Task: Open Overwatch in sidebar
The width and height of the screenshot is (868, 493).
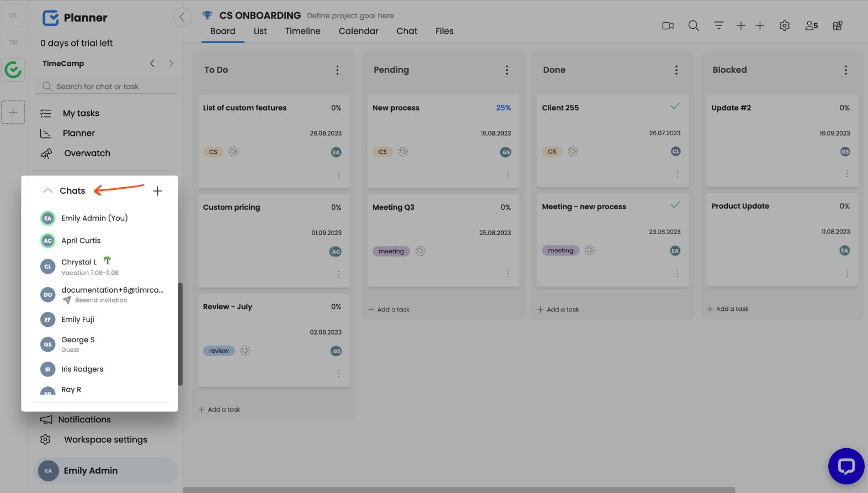Action: point(87,153)
